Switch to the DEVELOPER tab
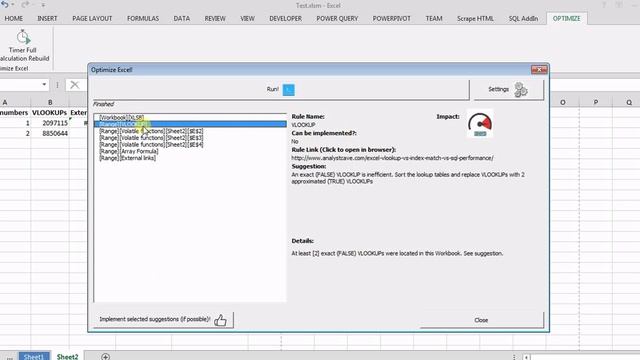The height and width of the screenshot is (360, 640). (x=285, y=18)
